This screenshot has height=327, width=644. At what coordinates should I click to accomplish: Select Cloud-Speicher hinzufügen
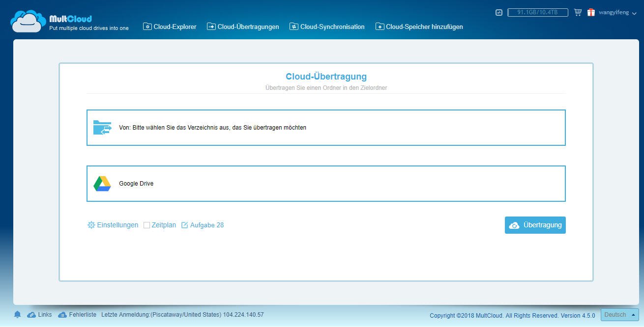pos(419,27)
